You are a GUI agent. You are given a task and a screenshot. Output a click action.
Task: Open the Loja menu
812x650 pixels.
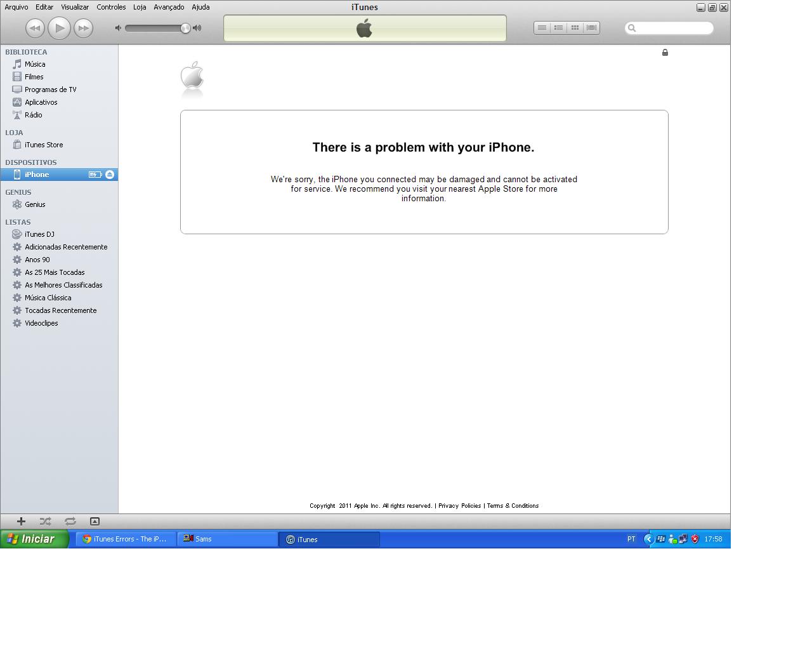coord(140,7)
